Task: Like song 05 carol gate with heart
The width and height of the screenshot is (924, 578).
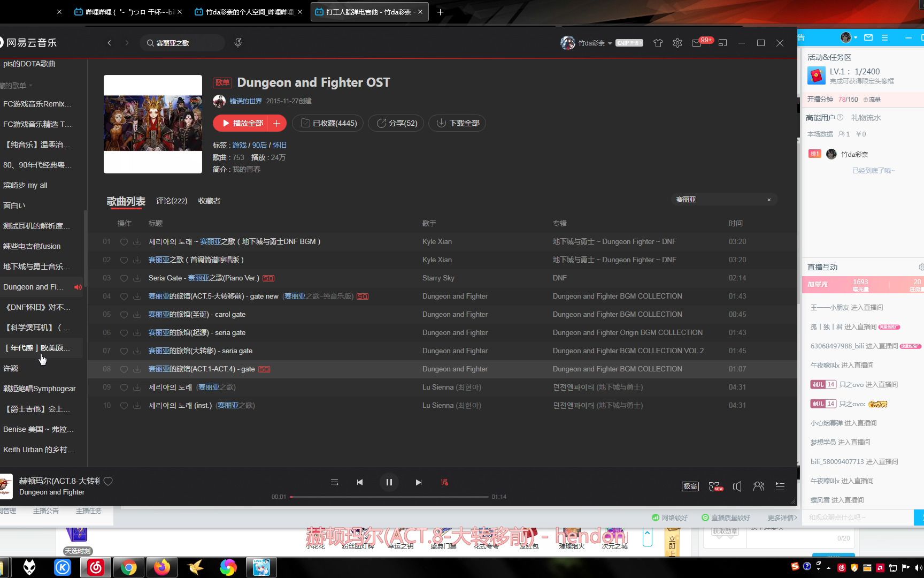Action: click(124, 315)
